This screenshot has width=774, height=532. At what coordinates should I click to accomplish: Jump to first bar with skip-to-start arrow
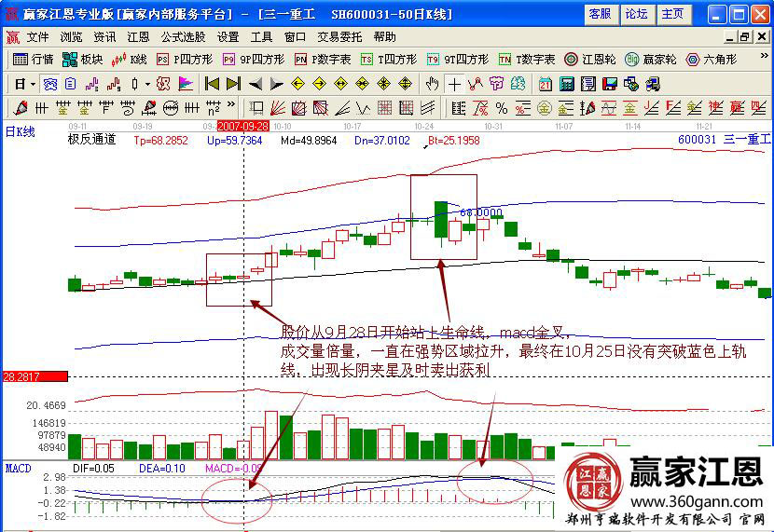pyautogui.click(x=212, y=83)
